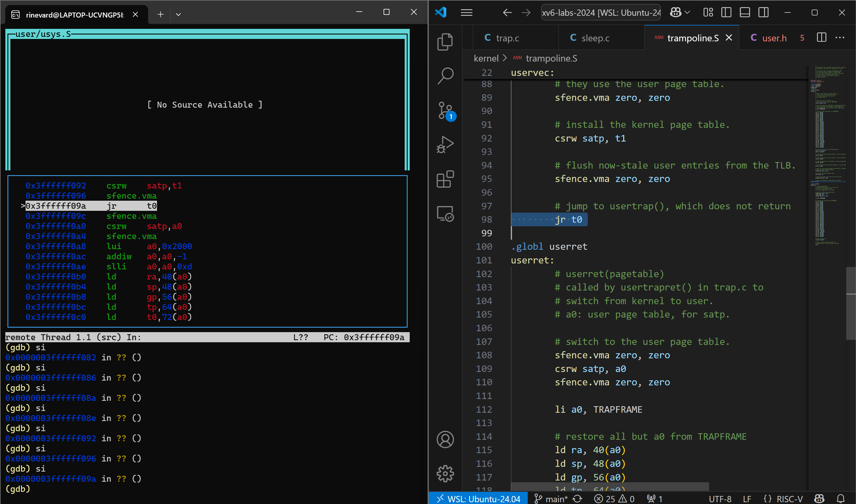
Task: Click the Accounts icon in activity bar
Action: pos(445,439)
